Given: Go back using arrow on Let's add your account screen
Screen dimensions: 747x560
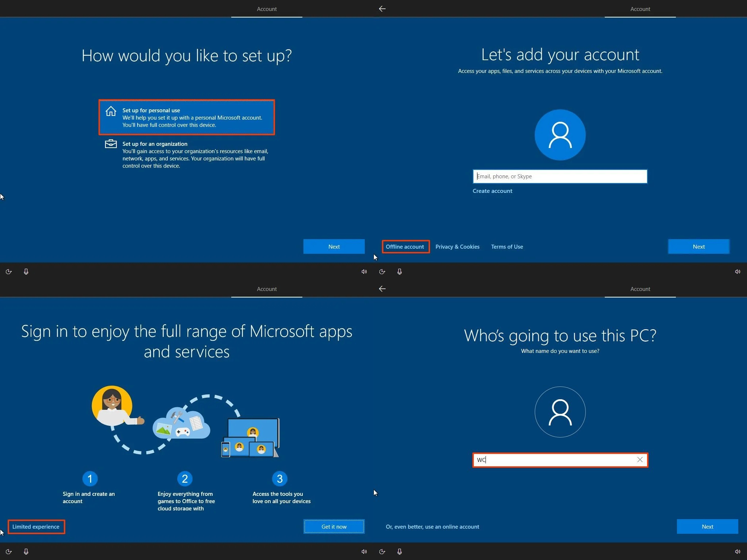Looking at the screenshot, I should click(382, 9).
